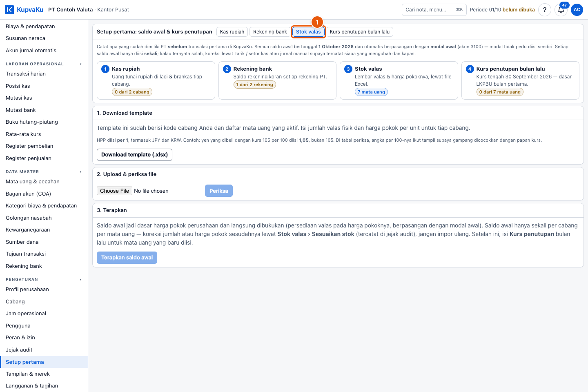Open the Stok valas step 3 card

[x=399, y=80]
